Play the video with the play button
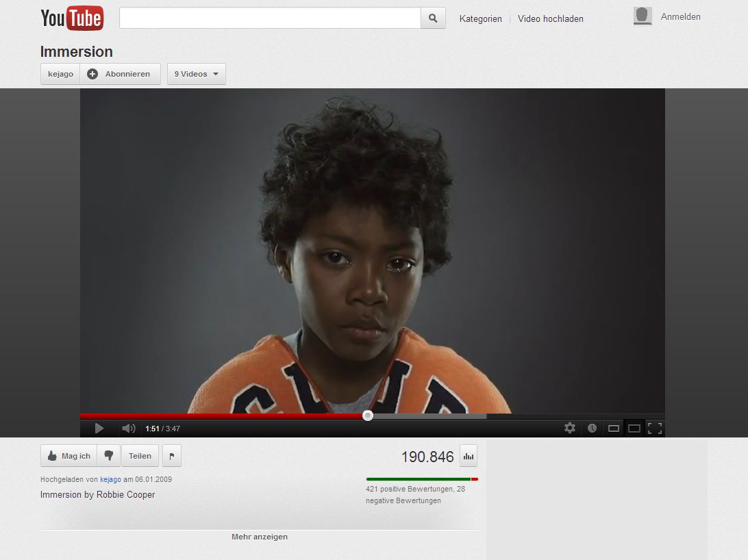The height and width of the screenshot is (560, 748). click(99, 429)
